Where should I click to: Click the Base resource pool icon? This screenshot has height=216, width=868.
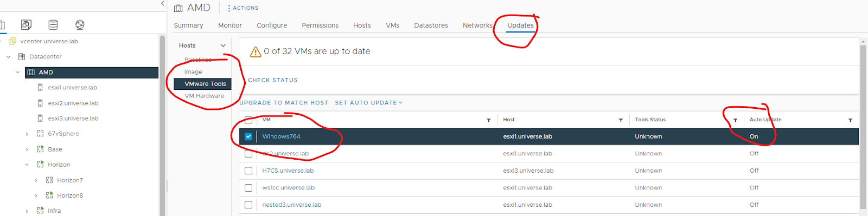40,149
